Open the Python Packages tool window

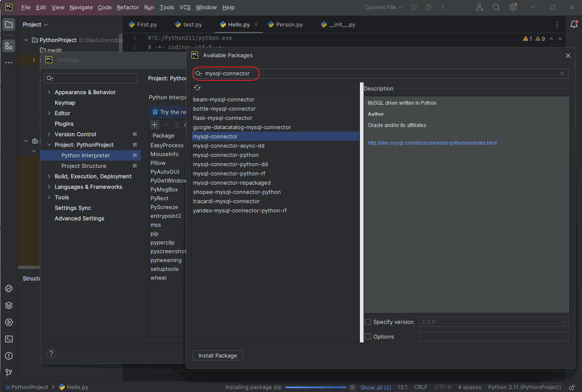click(x=9, y=305)
